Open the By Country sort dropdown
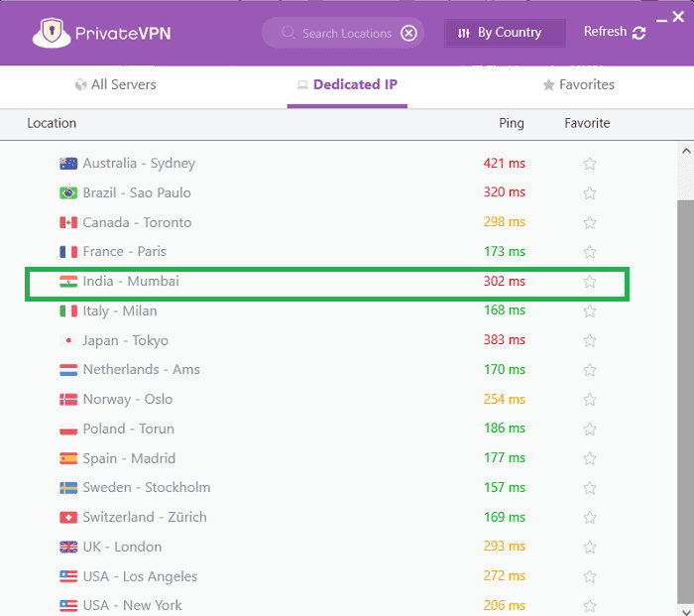 click(505, 33)
